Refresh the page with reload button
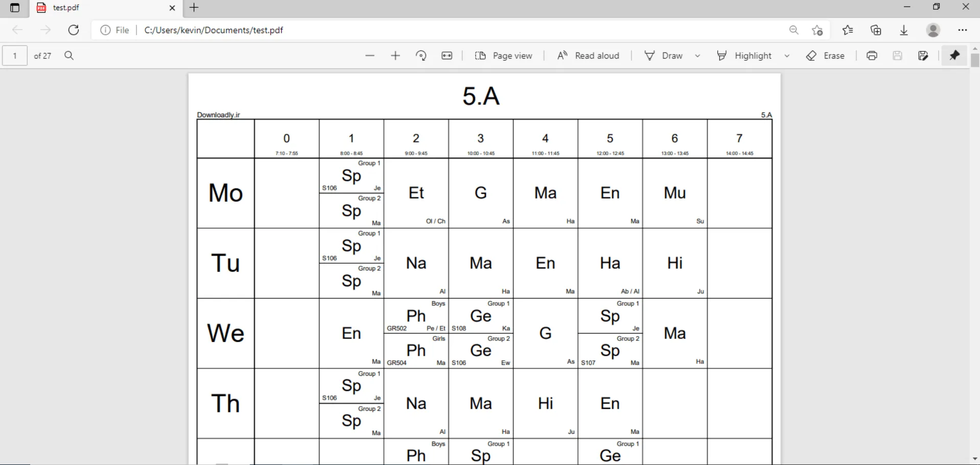This screenshot has width=980, height=465. pyautogui.click(x=74, y=30)
